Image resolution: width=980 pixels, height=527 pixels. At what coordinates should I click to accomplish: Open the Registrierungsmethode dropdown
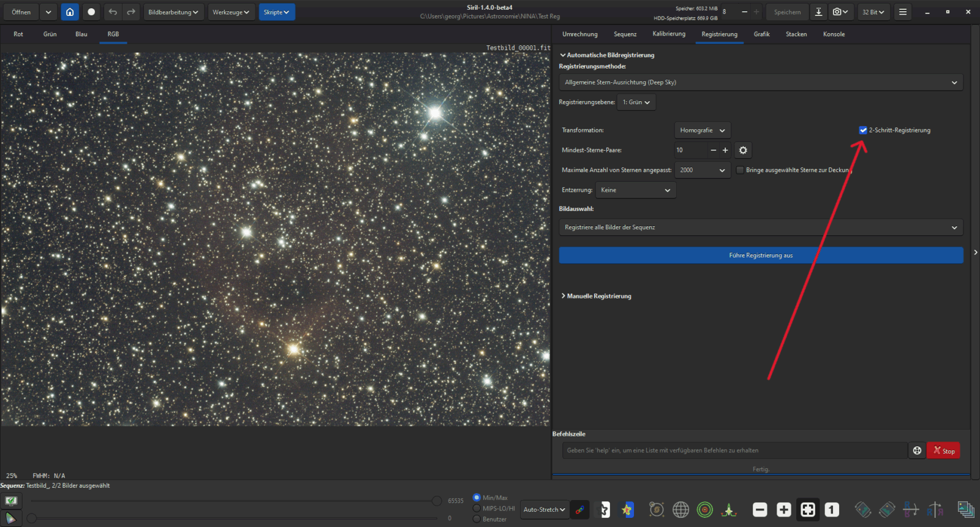(760, 82)
